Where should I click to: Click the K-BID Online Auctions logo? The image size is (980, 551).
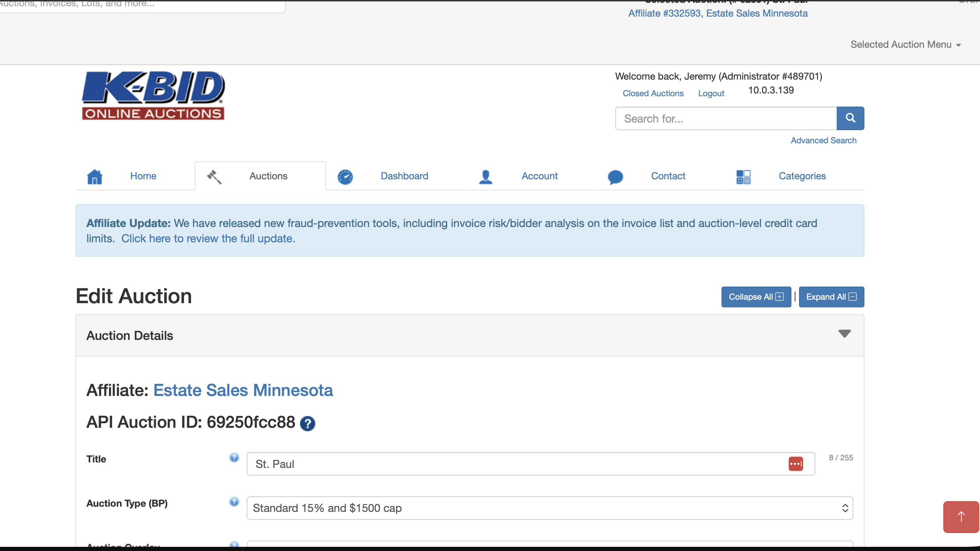point(153,96)
